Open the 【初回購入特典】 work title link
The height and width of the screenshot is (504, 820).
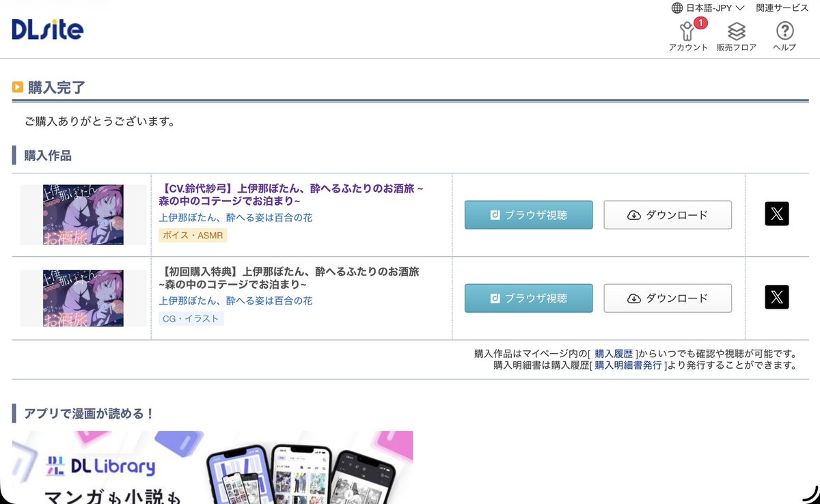pos(289,278)
